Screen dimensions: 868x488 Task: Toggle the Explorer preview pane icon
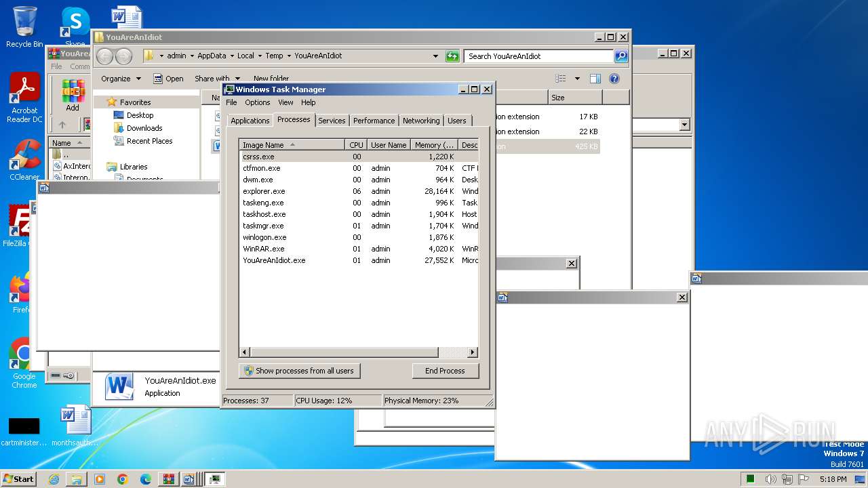point(595,79)
